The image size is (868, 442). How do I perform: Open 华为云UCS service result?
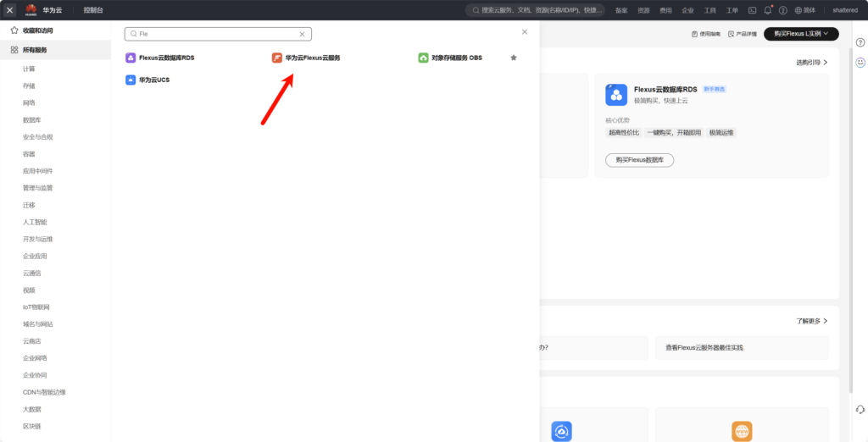point(153,80)
